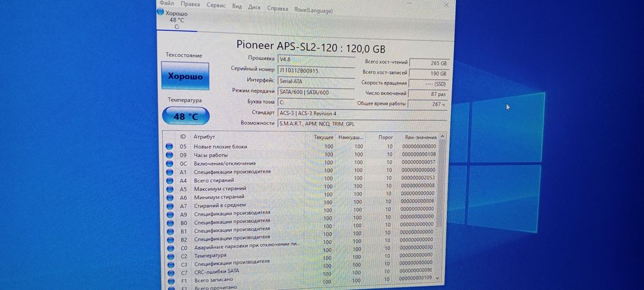Screen dimensions: 644x290
Task: Click the status circle for C2 Температура
Action: click(170, 256)
